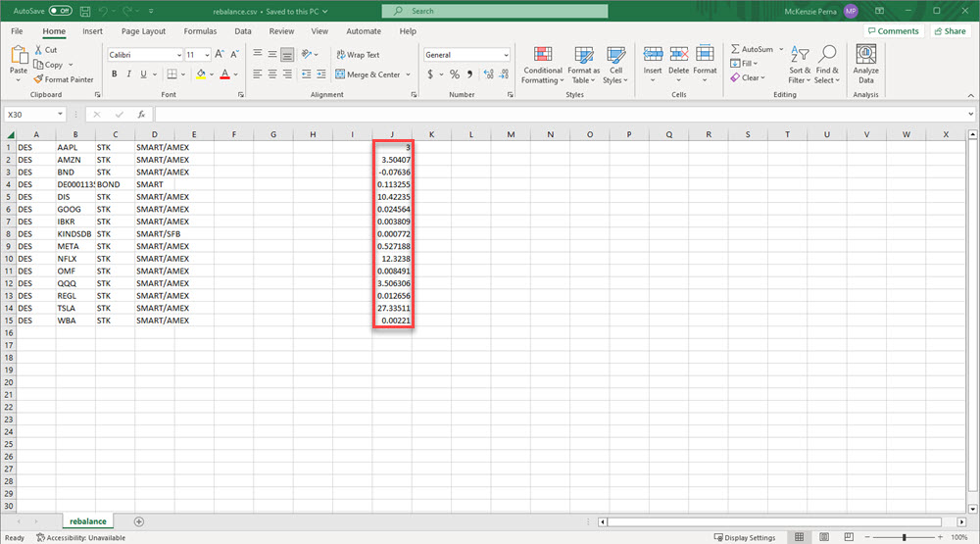
Task: Apply the Borders icon
Action: click(x=171, y=74)
